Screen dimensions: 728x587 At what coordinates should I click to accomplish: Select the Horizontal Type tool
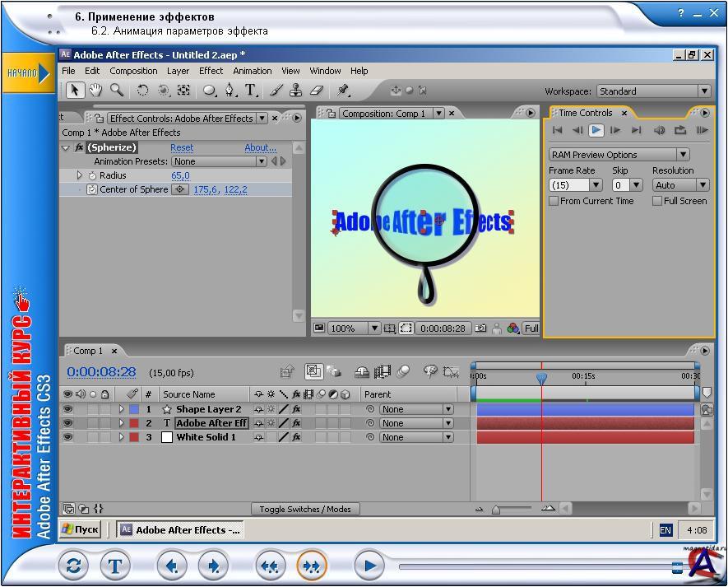tap(251, 91)
